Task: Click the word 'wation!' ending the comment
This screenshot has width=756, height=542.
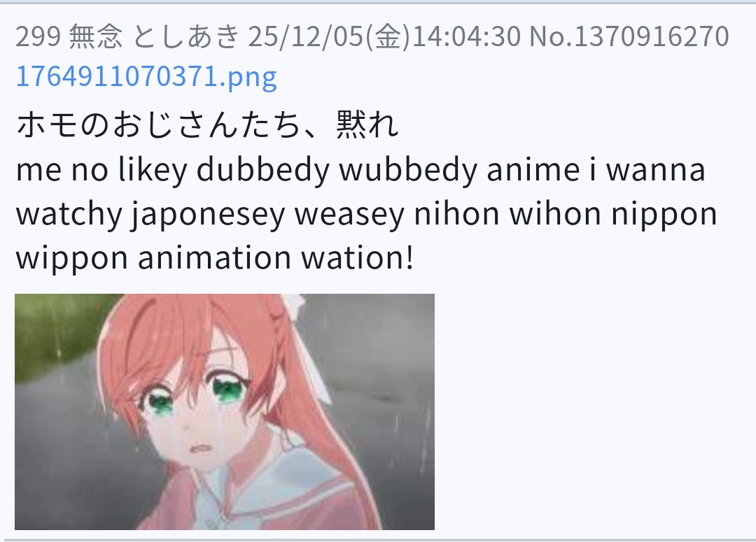Action: coord(357,258)
